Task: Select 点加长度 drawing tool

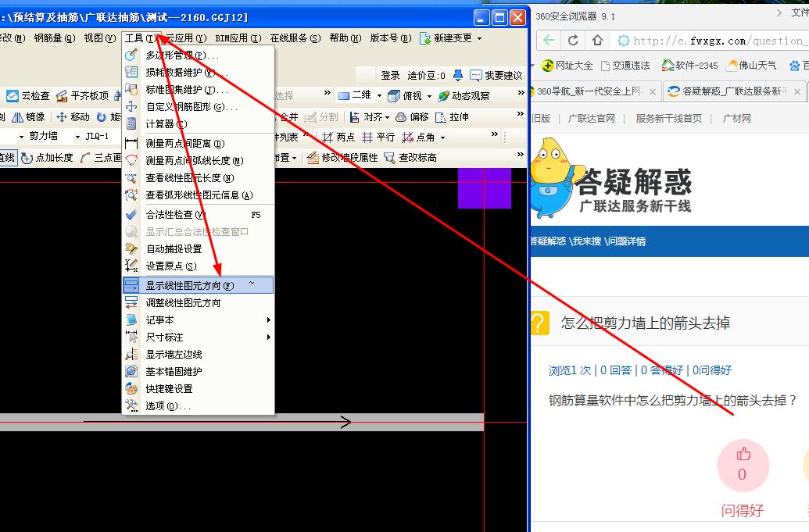Action: (x=48, y=158)
